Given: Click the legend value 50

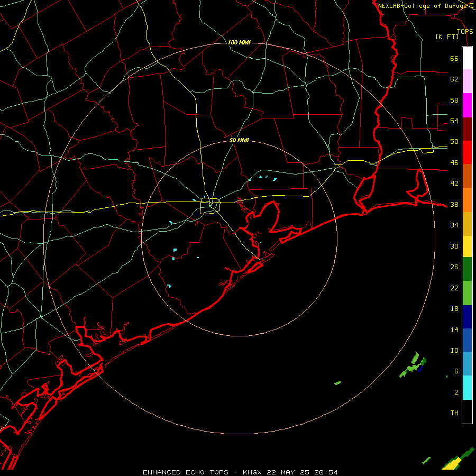Looking at the screenshot, I should (454, 141).
